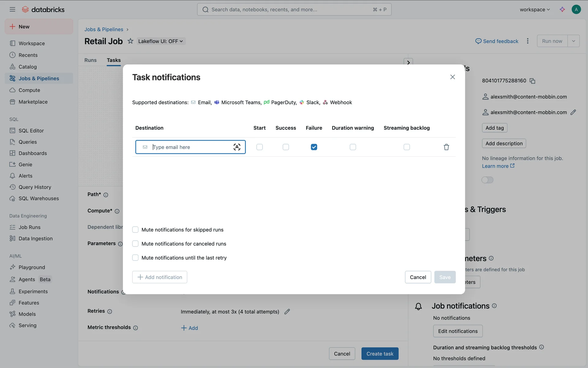
Task: Open SQL Editor from the sidebar
Action: tap(31, 131)
